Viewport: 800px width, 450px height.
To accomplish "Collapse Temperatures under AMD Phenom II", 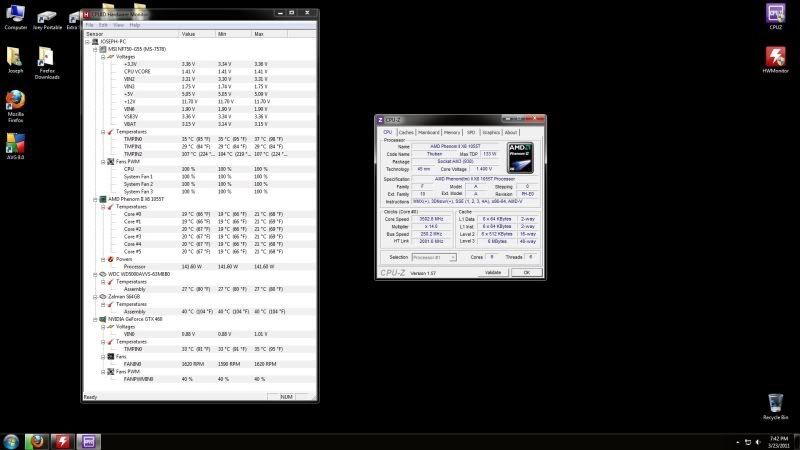I will point(103,207).
